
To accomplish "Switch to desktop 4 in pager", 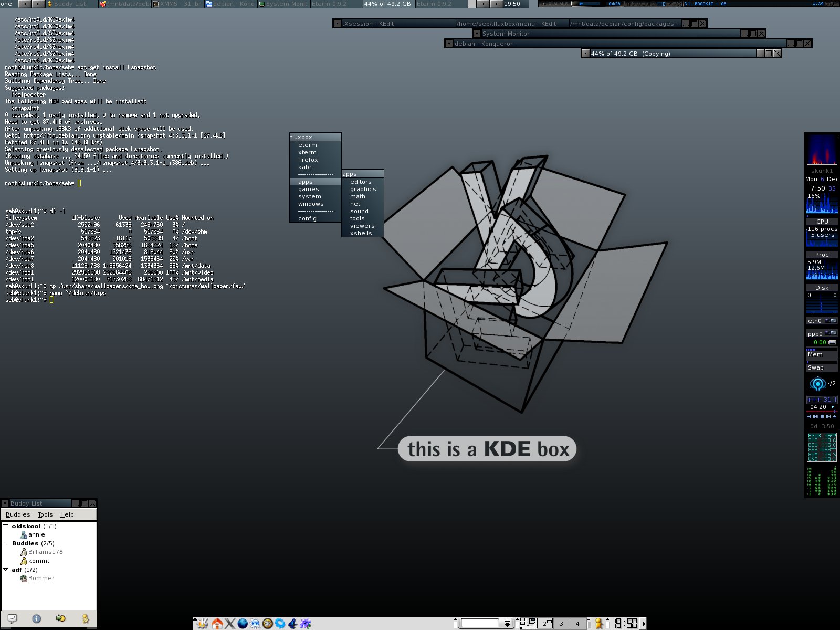I will pos(577,623).
